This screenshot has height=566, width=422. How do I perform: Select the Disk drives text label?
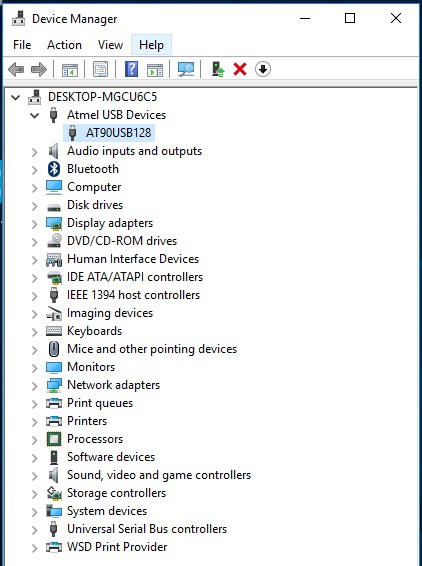click(x=95, y=205)
